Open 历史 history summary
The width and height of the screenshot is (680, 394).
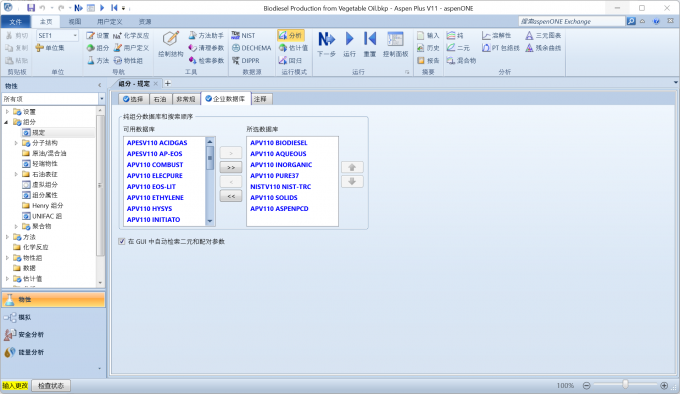(428, 48)
